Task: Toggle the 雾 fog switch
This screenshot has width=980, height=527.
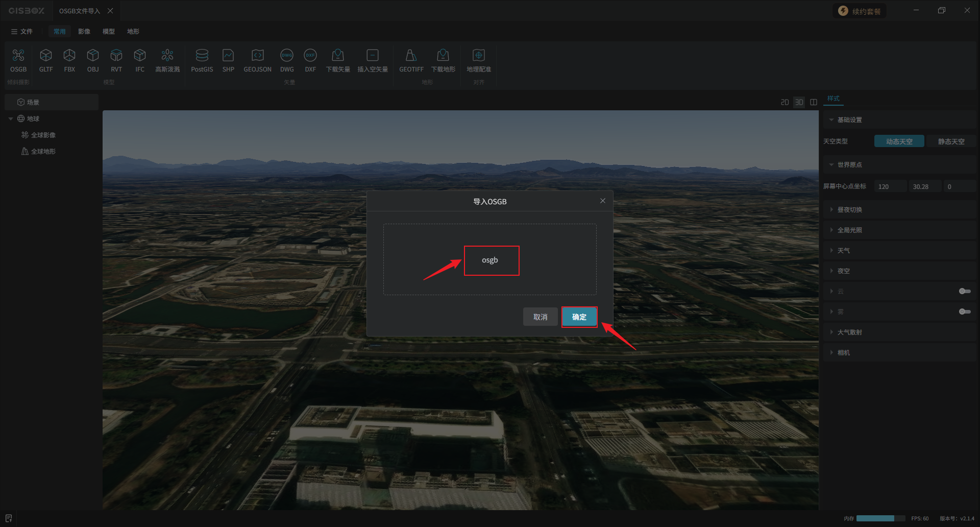Action: click(964, 312)
